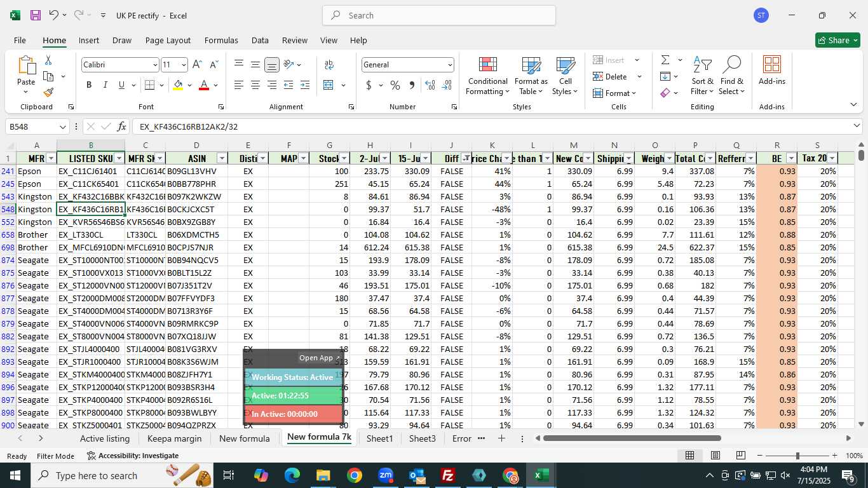
Task: Open the font name Calibri dropdown
Action: [x=155, y=65]
